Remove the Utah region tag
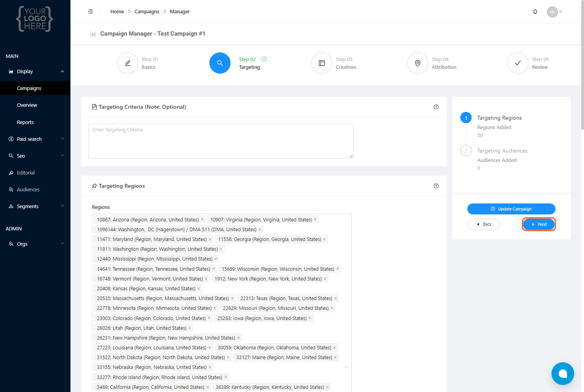 coord(189,328)
